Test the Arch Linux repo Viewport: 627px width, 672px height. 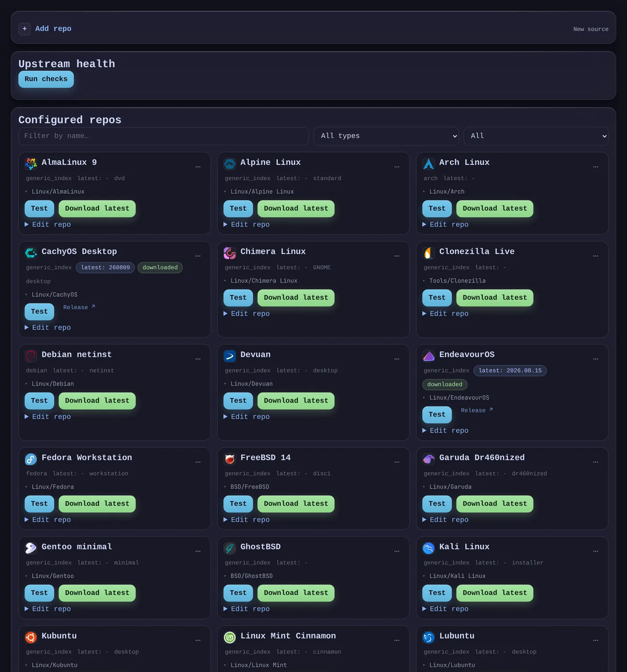[x=437, y=209]
